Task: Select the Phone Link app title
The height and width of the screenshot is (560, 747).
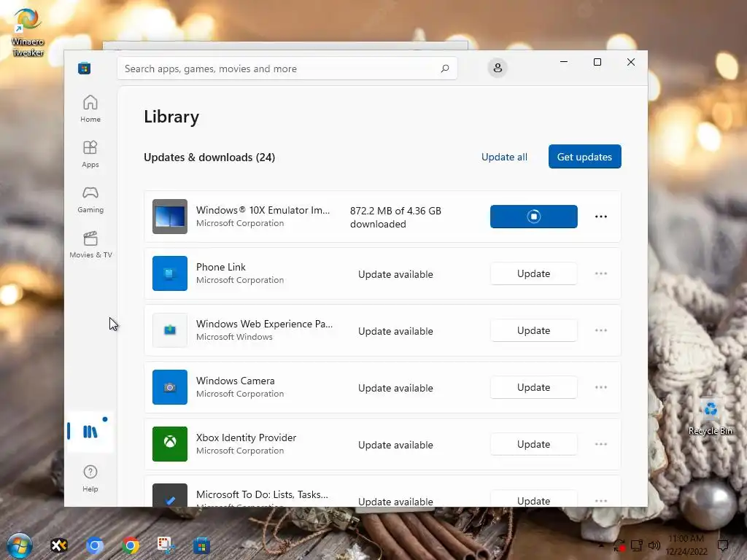Action: tap(221, 267)
